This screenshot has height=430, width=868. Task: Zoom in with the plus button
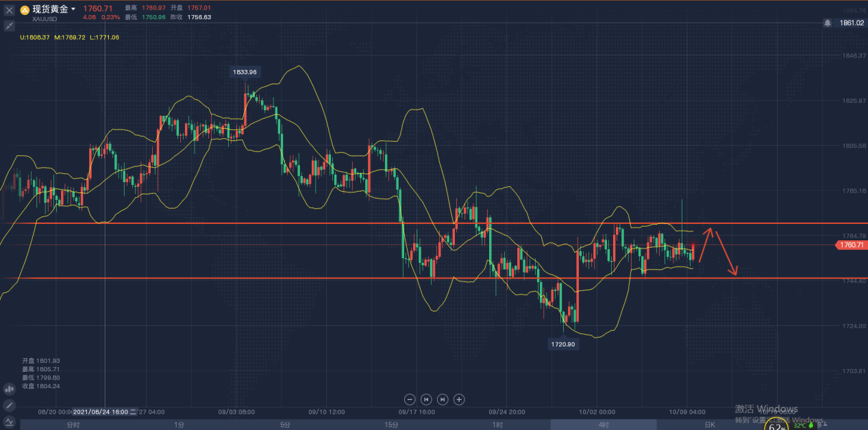click(460, 399)
